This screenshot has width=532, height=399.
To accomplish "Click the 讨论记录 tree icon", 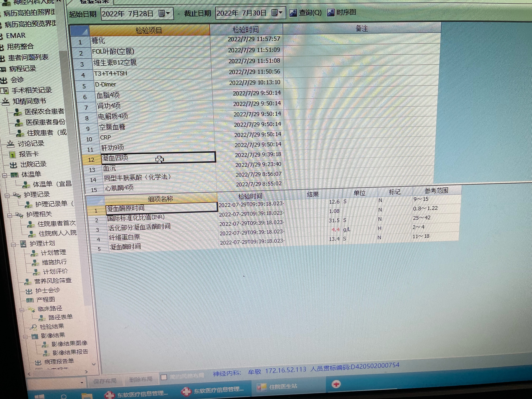I will pyautogui.click(x=11, y=144).
